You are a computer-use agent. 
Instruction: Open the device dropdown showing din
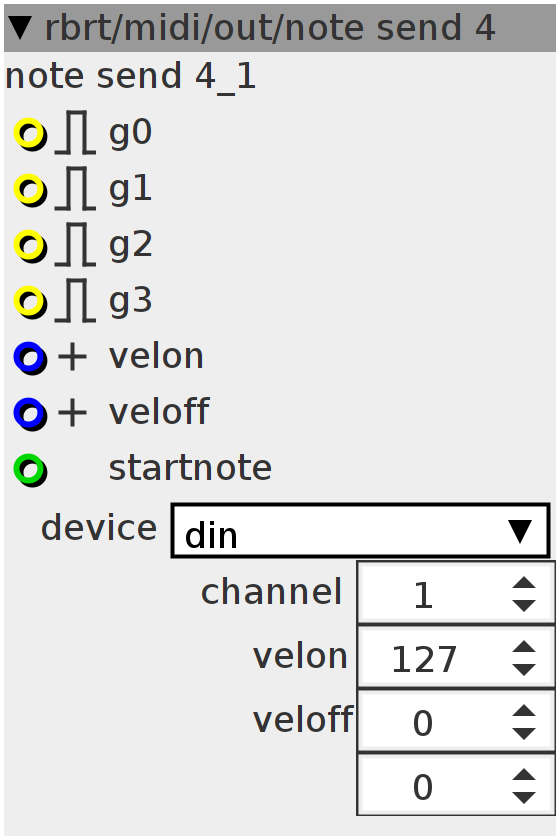coord(360,530)
